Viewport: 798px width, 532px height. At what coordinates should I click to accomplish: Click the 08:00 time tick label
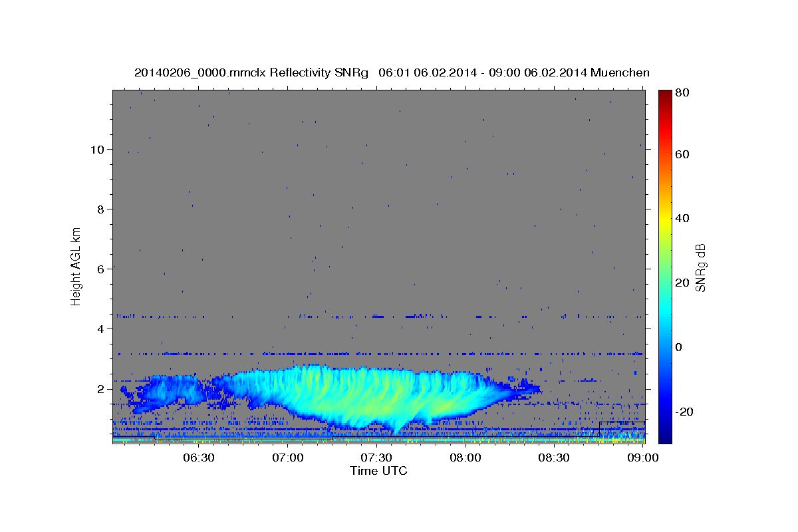click(465, 457)
